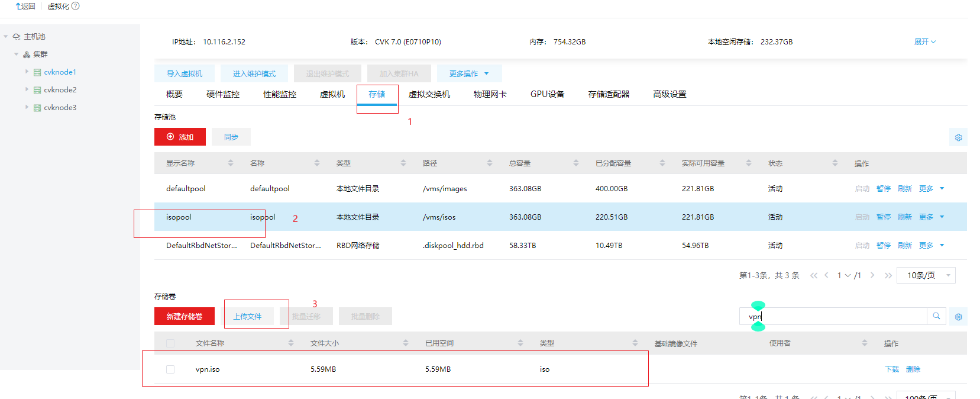Pause the defaultpool storage pool
Screen dimensions: 980x399
pyautogui.click(x=884, y=189)
